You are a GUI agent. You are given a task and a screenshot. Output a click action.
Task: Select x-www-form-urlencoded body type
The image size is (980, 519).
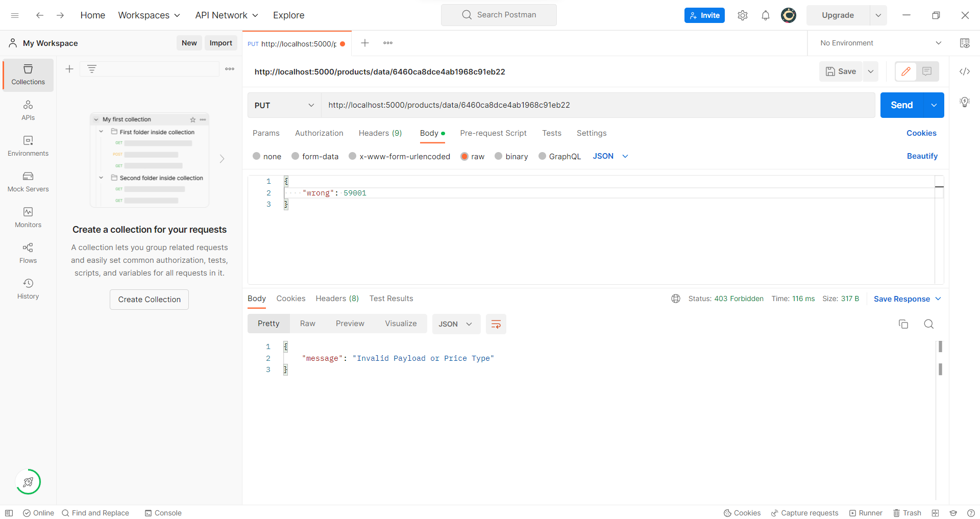point(353,156)
